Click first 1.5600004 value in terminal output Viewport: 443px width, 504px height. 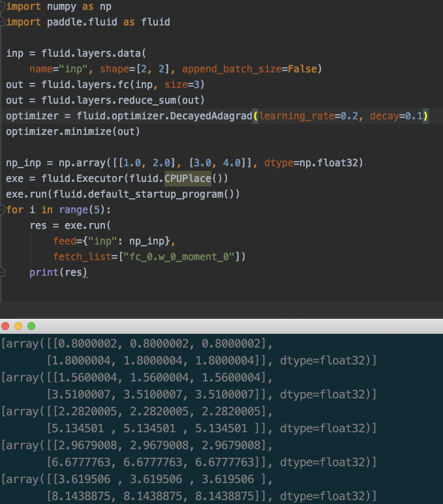(x=87, y=378)
